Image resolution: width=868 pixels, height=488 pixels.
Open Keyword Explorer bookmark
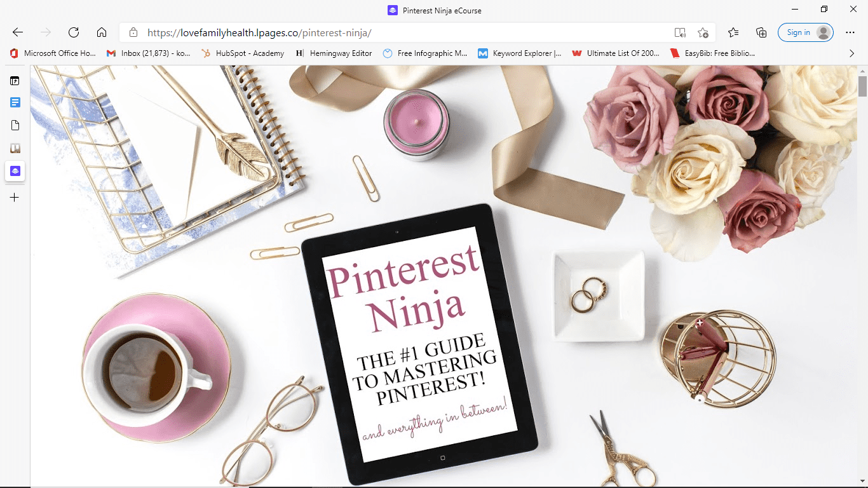(x=520, y=53)
